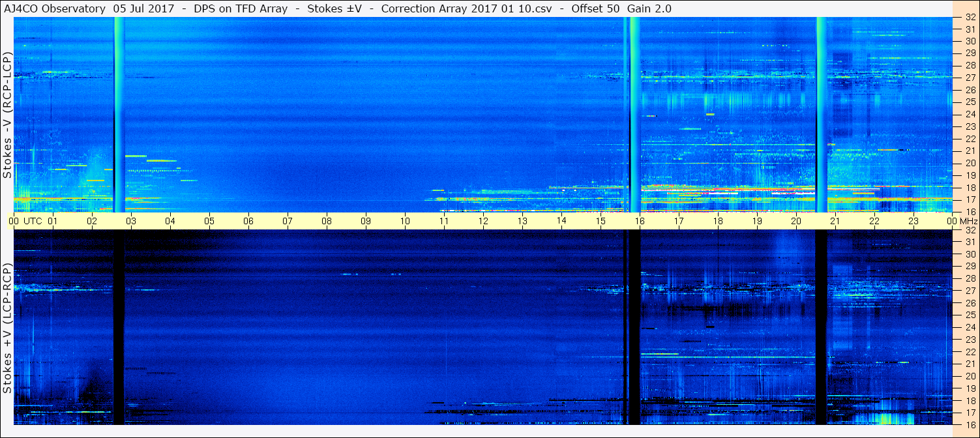Click 22 MHz tick in Stokes -V panel
Viewport: 980px width, 438px height.
coord(970,139)
